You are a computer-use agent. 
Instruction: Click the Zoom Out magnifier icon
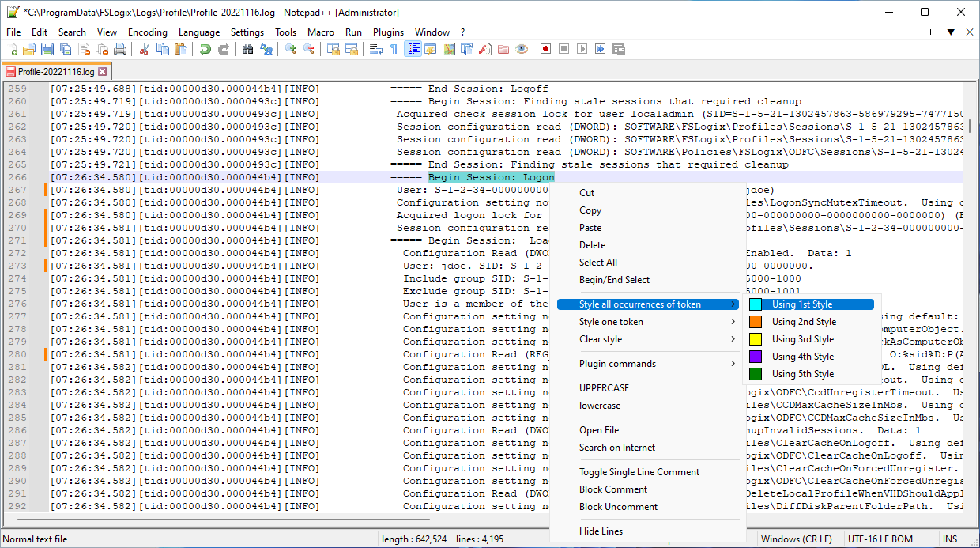tap(309, 49)
